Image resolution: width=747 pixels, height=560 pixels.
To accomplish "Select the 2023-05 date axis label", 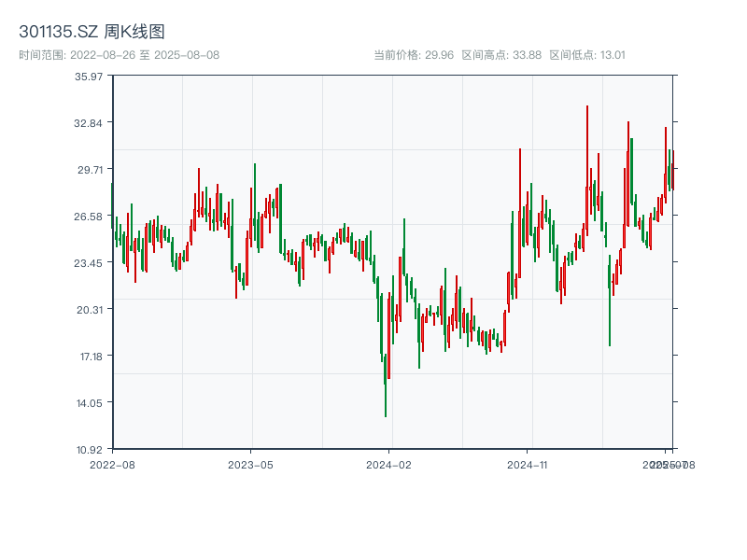I will [x=250, y=464].
